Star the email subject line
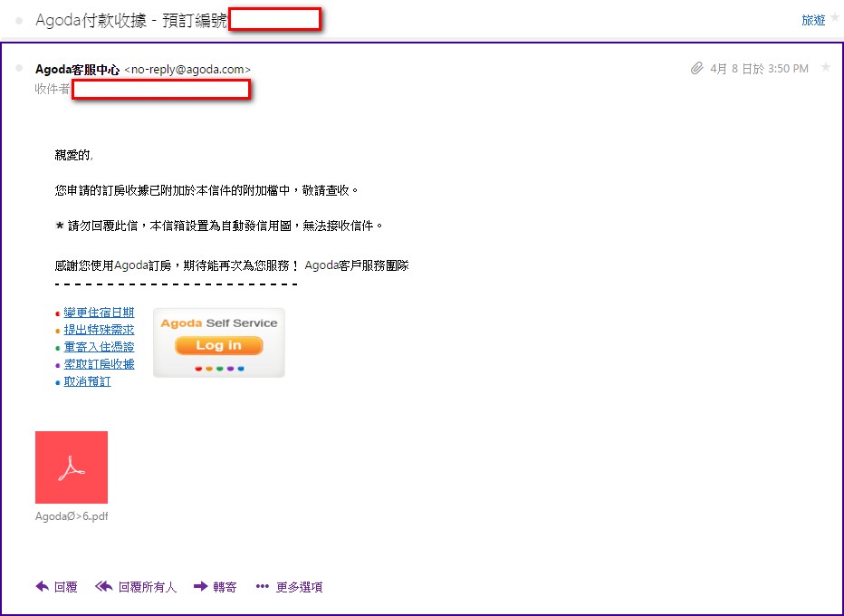 [835, 18]
